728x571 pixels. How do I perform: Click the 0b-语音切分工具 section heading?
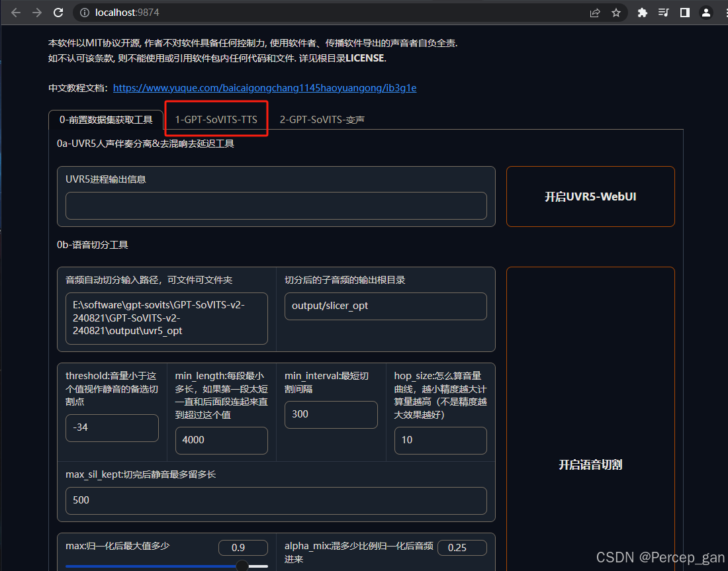[x=93, y=245]
